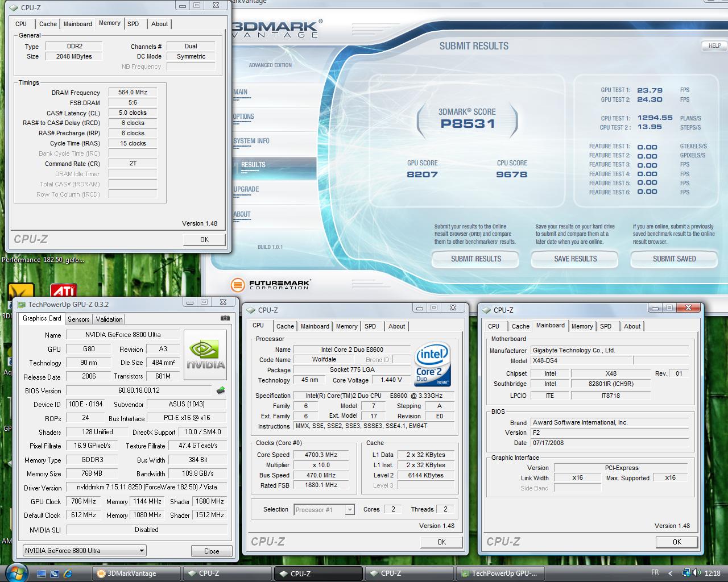Click the X48-DS4 motherboard model value

coord(581,360)
